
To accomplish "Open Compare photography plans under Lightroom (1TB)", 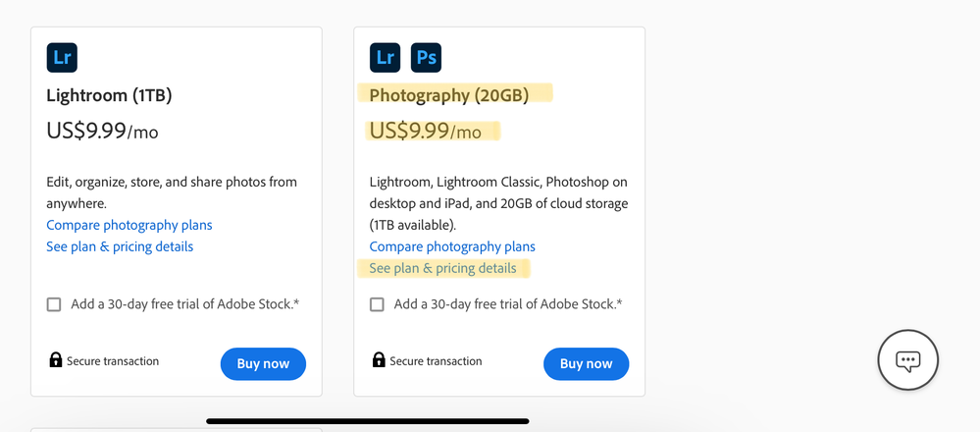I will click(129, 225).
